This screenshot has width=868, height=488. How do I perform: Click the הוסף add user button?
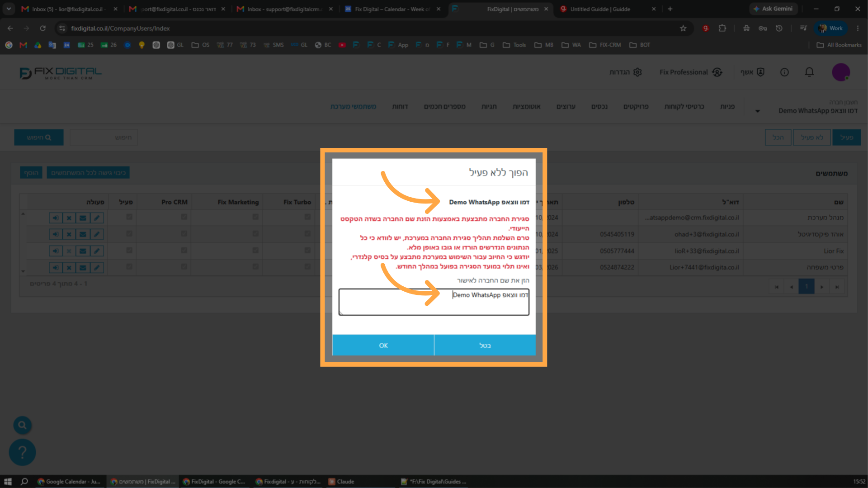tap(31, 173)
